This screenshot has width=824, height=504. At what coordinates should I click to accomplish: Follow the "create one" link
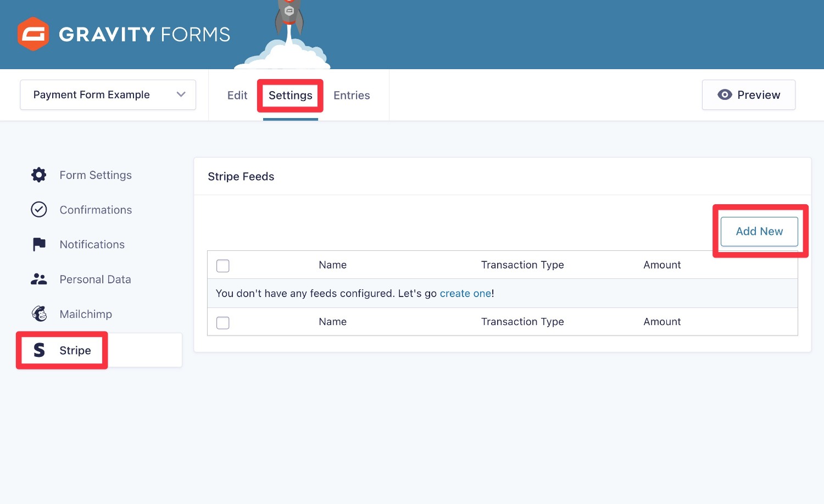[465, 293]
